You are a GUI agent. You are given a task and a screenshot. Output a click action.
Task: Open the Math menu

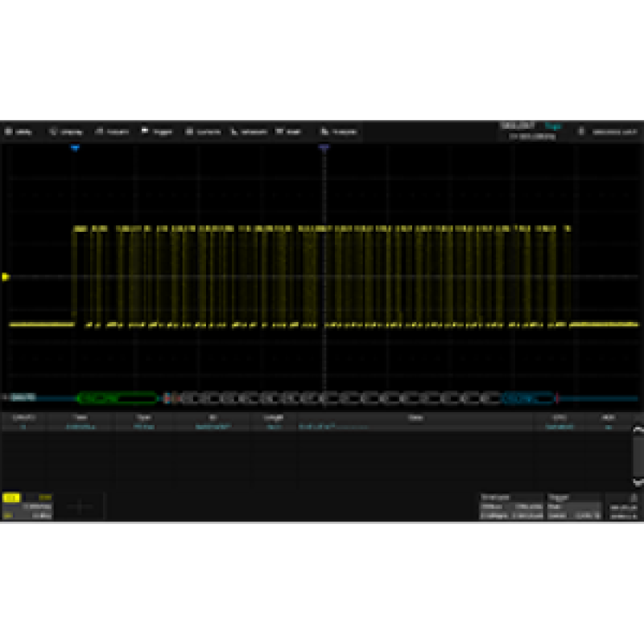[x=288, y=131]
